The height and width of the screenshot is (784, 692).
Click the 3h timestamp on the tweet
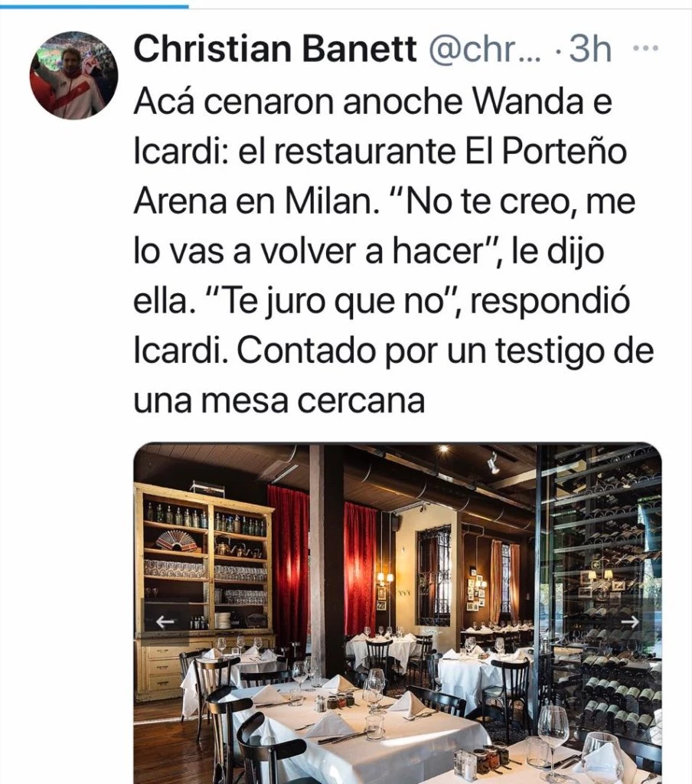coord(590,50)
